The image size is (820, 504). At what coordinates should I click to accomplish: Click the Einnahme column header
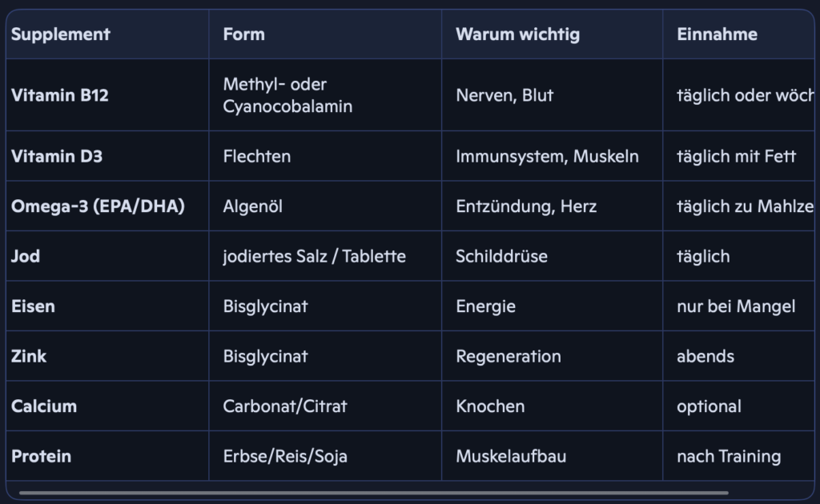(717, 34)
